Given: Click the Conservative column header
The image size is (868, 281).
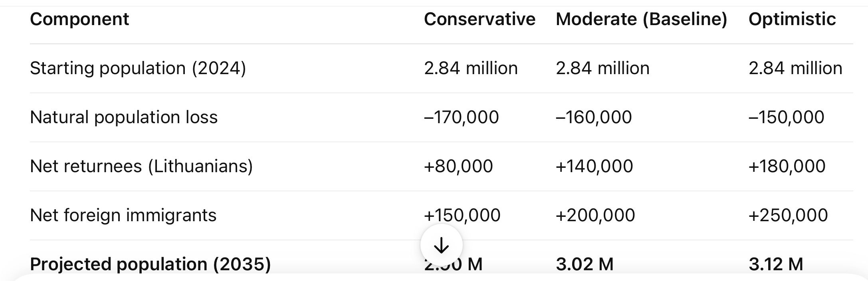Looking at the screenshot, I should pyautogui.click(x=480, y=19).
